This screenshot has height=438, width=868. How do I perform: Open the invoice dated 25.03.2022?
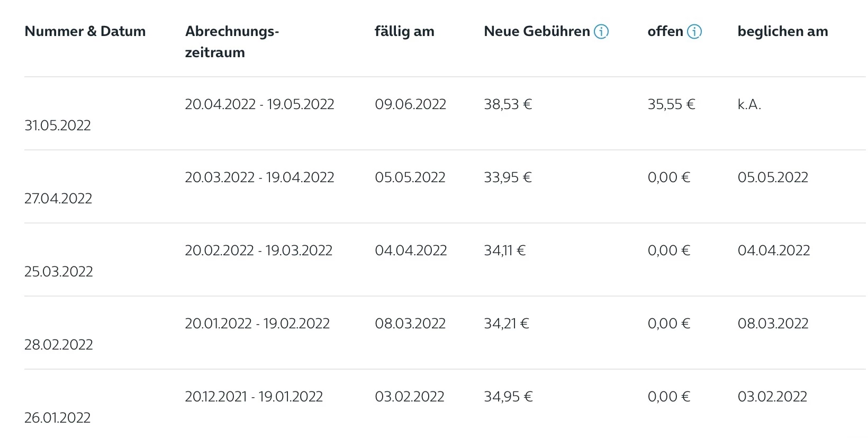[x=59, y=272]
